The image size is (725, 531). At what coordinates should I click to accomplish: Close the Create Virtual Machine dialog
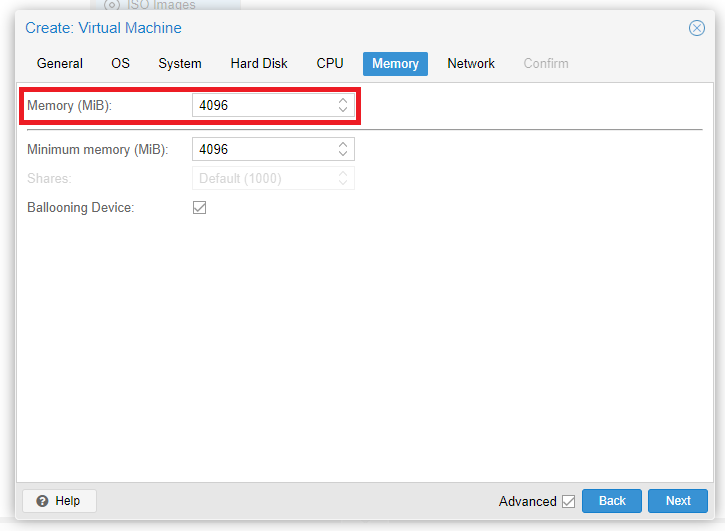tap(696, 28)
